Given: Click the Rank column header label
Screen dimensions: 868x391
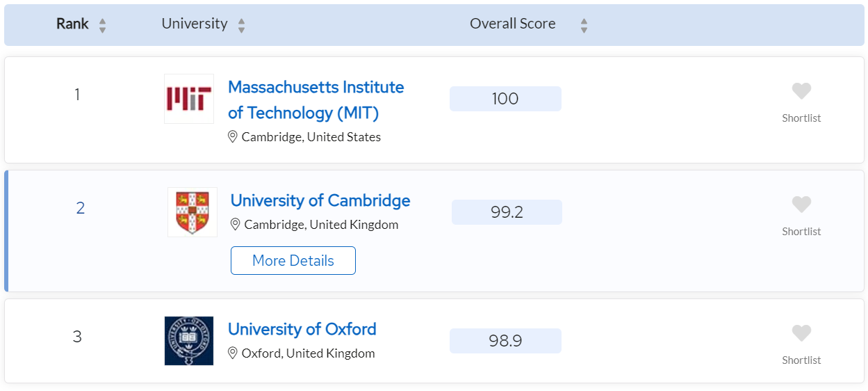Looking at the screenshot, I should point(72,24).
